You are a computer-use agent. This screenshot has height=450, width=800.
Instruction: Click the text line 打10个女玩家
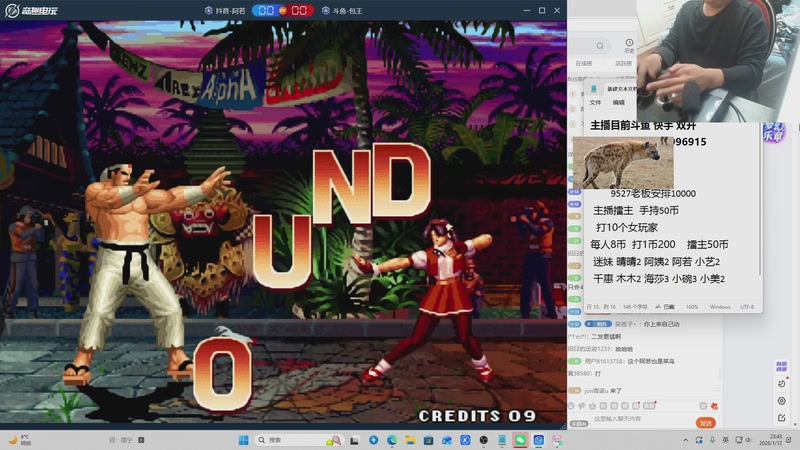pos(627,228)
